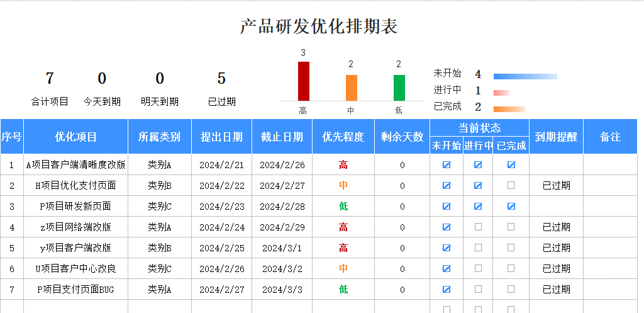
Task: Select 剩余天数 cell for z项目网络端改版
Action: point(402,227)
